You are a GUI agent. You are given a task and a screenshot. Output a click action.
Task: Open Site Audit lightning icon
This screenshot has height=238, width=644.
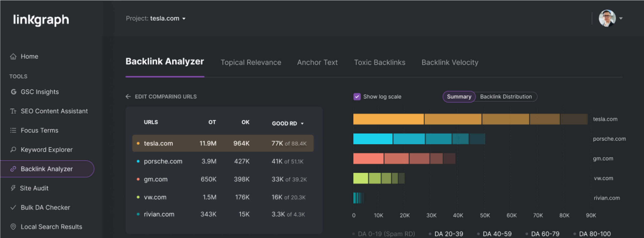tap(13, 188)
